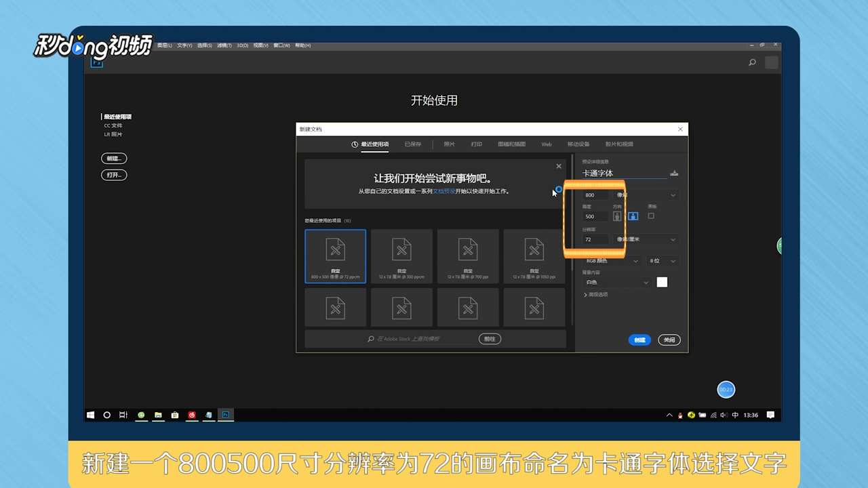Click the resolution field showing 72
868x488 pixels.
click(595, 239)
